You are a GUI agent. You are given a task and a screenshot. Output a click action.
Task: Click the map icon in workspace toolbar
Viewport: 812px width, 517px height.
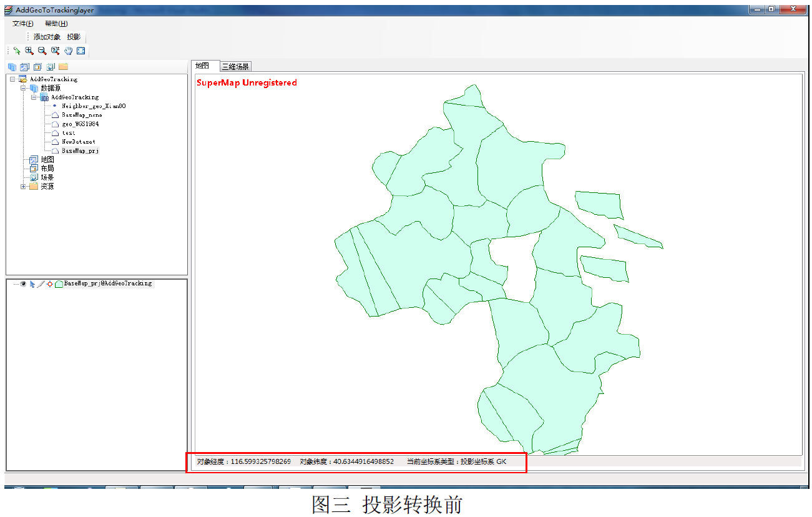point(24,67)
